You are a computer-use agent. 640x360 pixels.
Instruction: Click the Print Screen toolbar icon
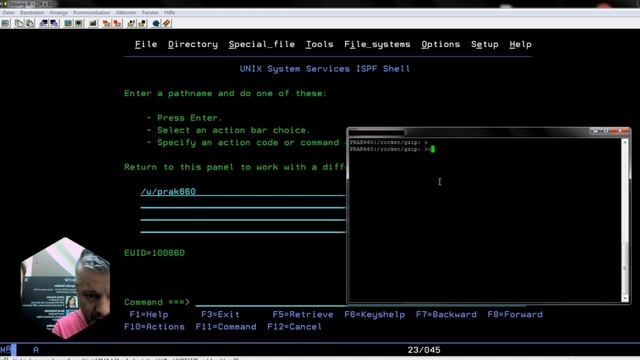coord(5,23)
